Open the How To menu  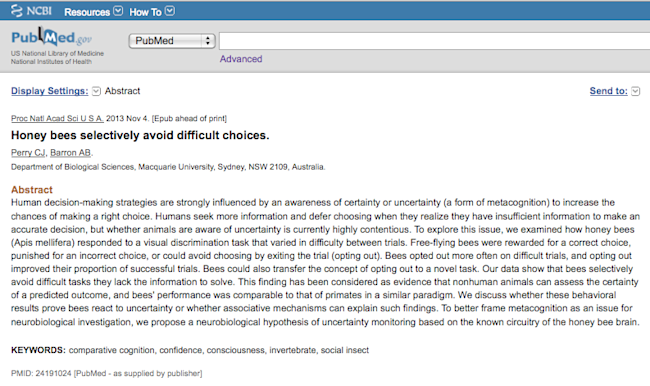pos(145,12)
